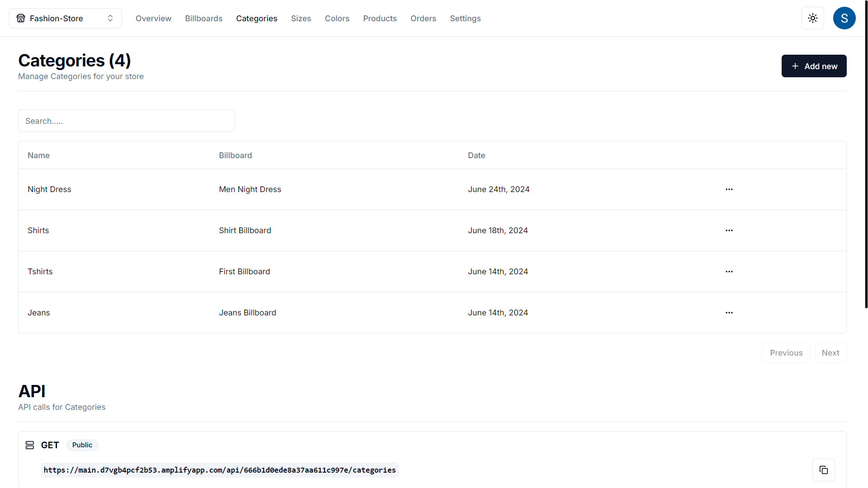Navigate to the Products tab
868x488 pixels.
pos(380,19)
